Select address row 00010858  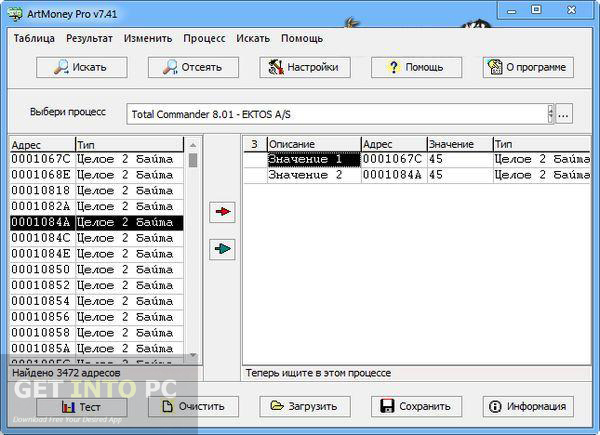coord(97,333)
